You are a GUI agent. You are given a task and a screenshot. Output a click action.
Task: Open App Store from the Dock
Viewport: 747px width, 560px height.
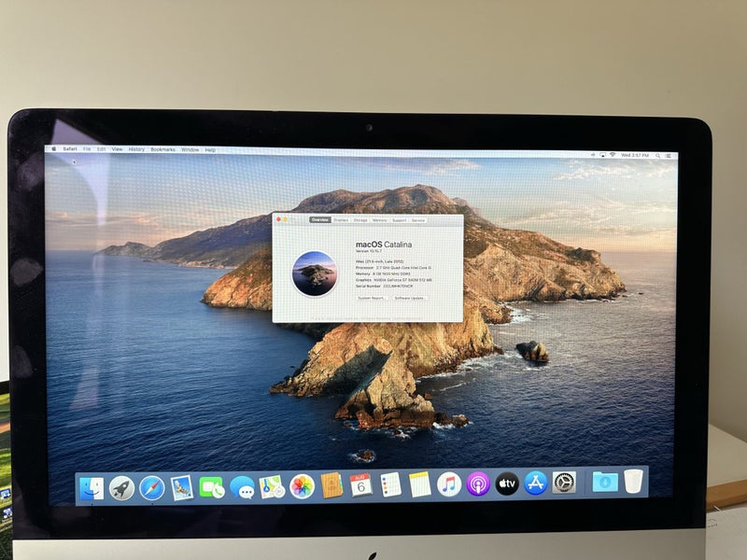point(535,483)
